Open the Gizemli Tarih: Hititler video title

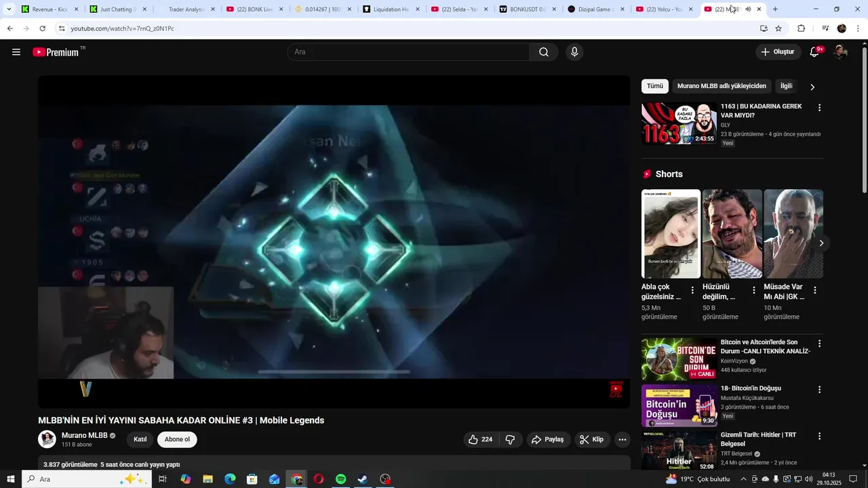759,439
